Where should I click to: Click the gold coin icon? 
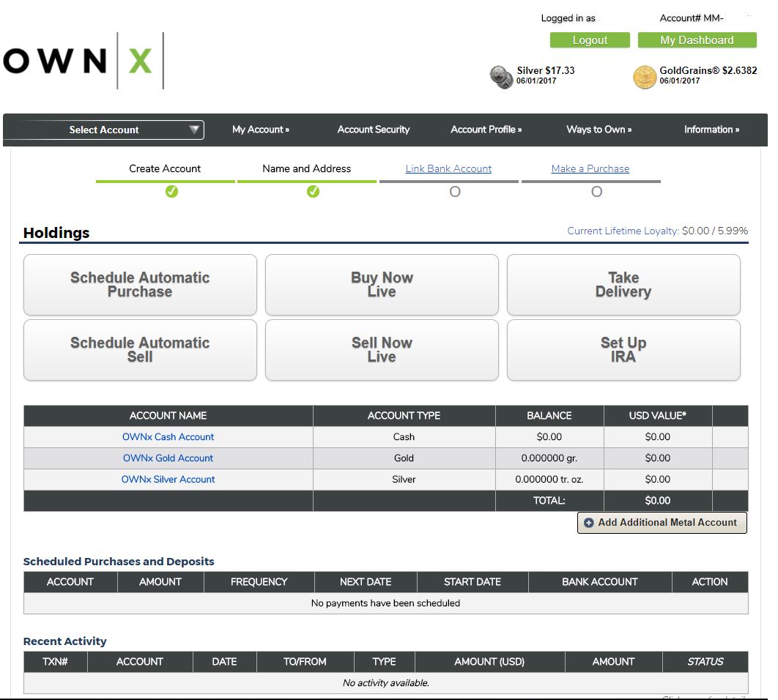click(x=645, y=78)
